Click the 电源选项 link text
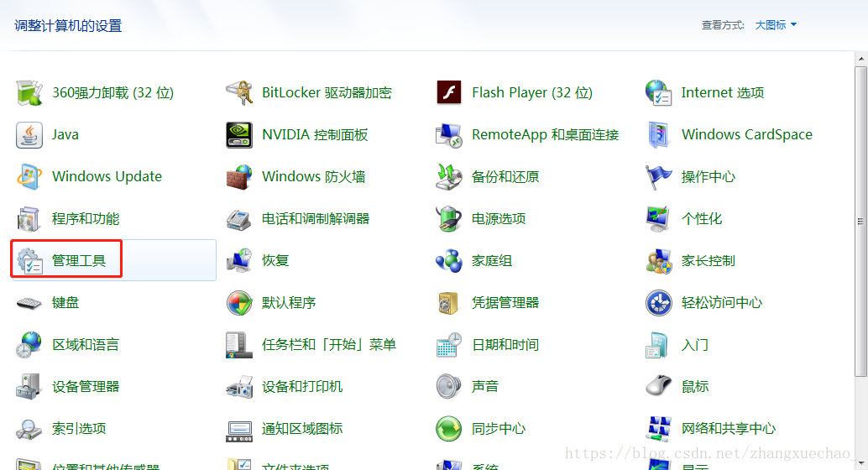The width and height of the screenshot is (868, 470). point(499,219)
